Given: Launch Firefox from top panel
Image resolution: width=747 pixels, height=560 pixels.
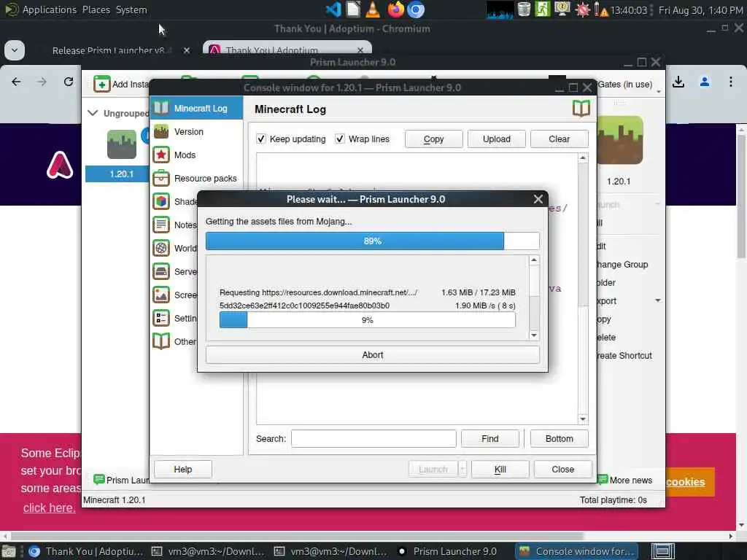Looking at the screenshot, I should point(395,9).
